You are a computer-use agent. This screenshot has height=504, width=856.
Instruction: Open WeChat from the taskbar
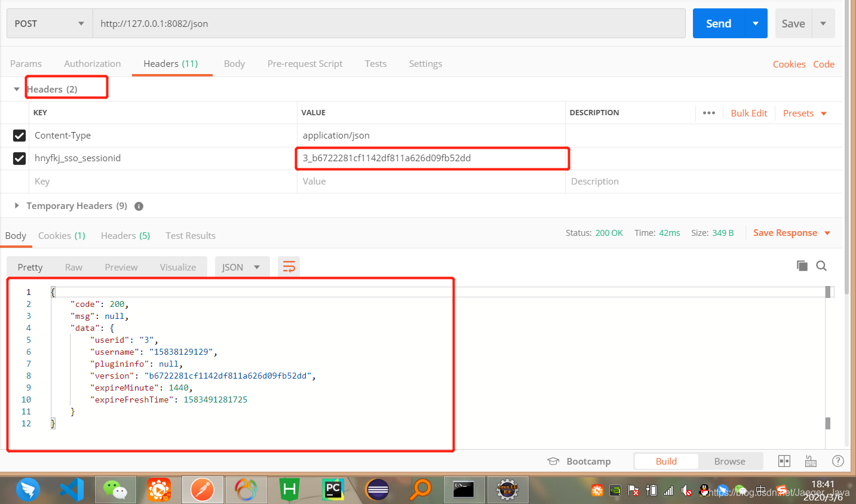coord(115,490)
